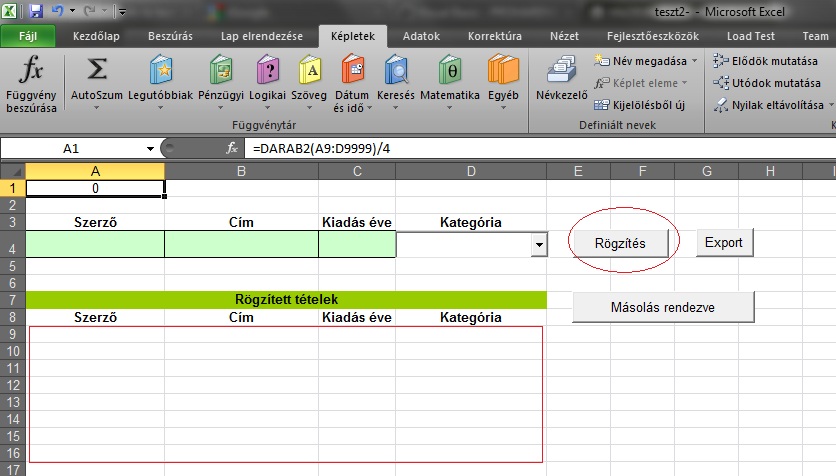The width and height of the screenshot is (836, 476).
Task: Open Dátum és idő functions icon
Action: [x=352, y=70]
